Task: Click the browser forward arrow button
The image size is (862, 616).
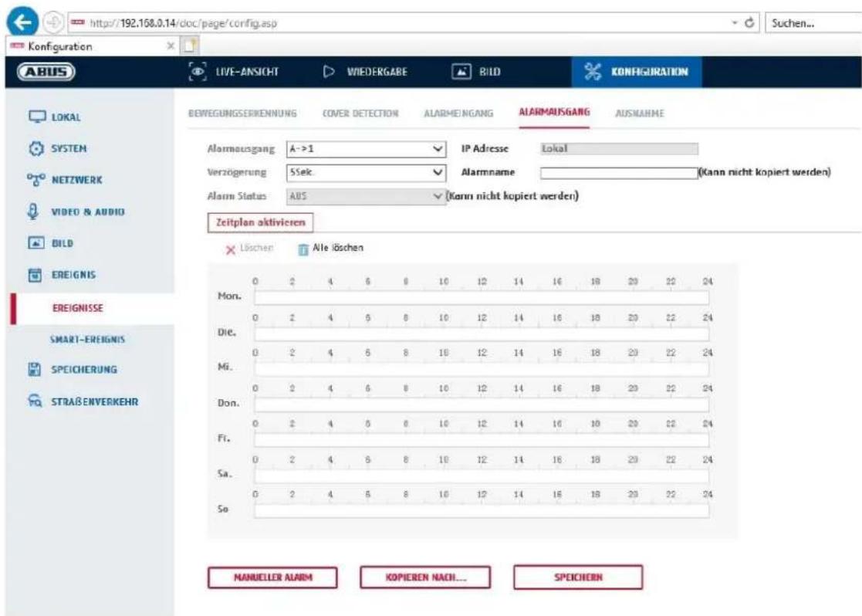Action: 54,22
